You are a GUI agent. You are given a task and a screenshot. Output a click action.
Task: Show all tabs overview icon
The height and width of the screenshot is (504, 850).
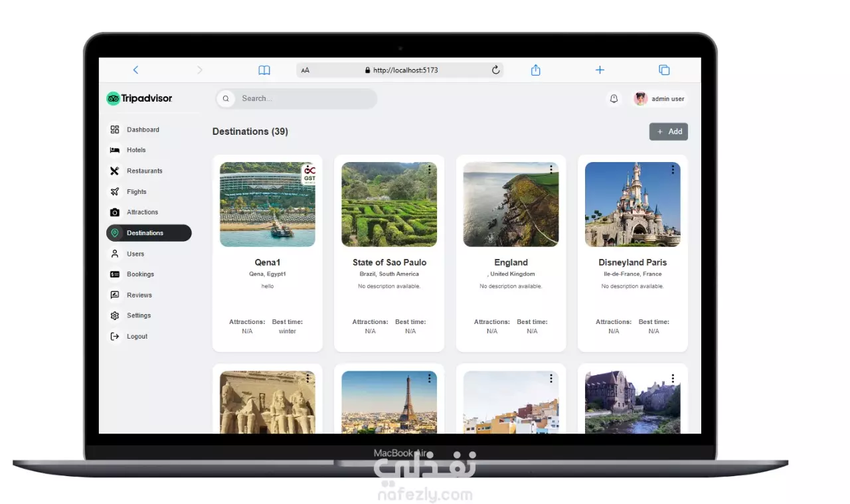tap(663, 70)
